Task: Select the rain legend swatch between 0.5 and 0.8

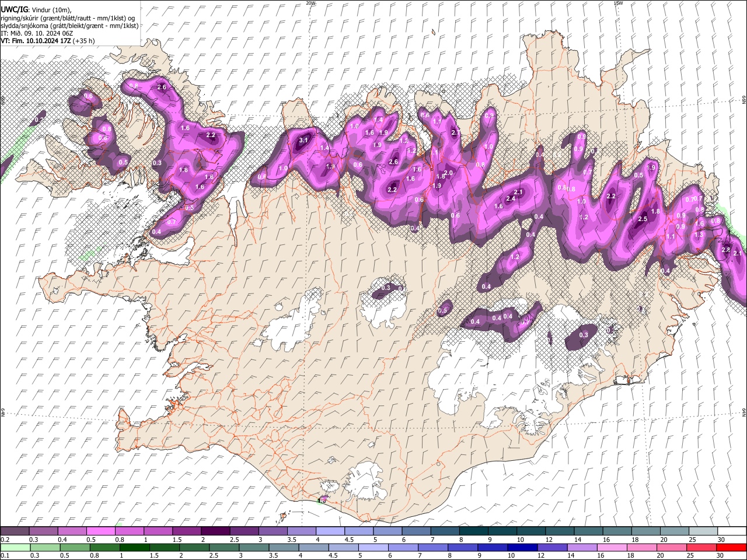Action: (75, 547)
